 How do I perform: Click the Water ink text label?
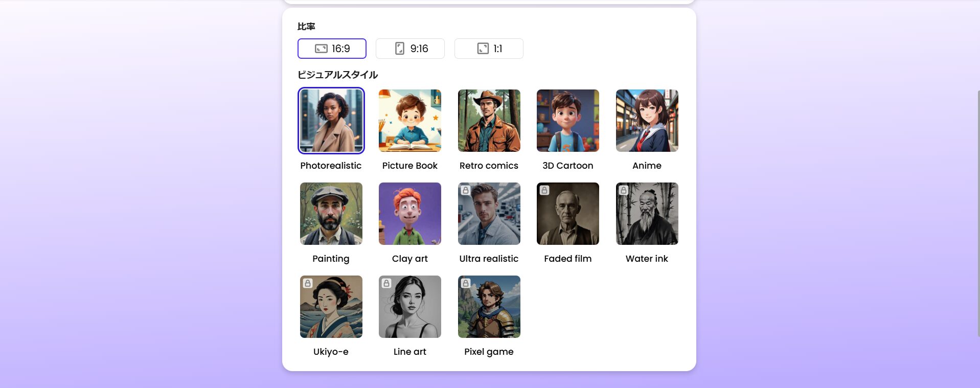click(x=647, y=259)
